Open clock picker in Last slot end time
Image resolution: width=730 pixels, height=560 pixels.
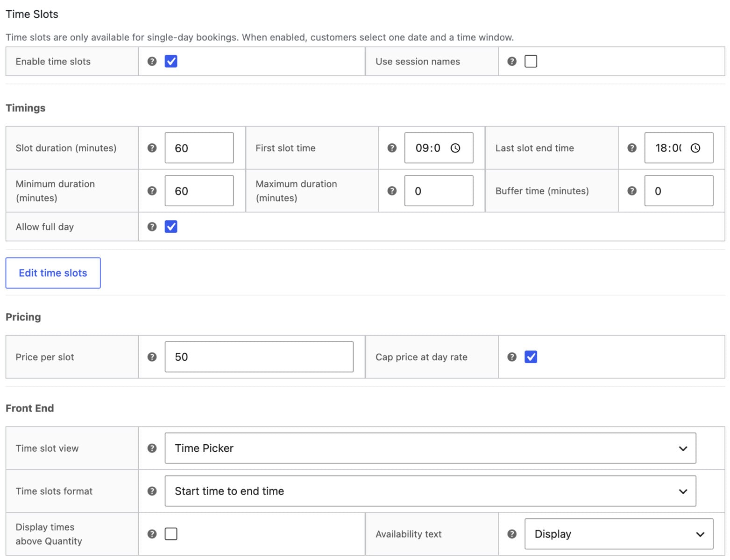click(695, 148)
